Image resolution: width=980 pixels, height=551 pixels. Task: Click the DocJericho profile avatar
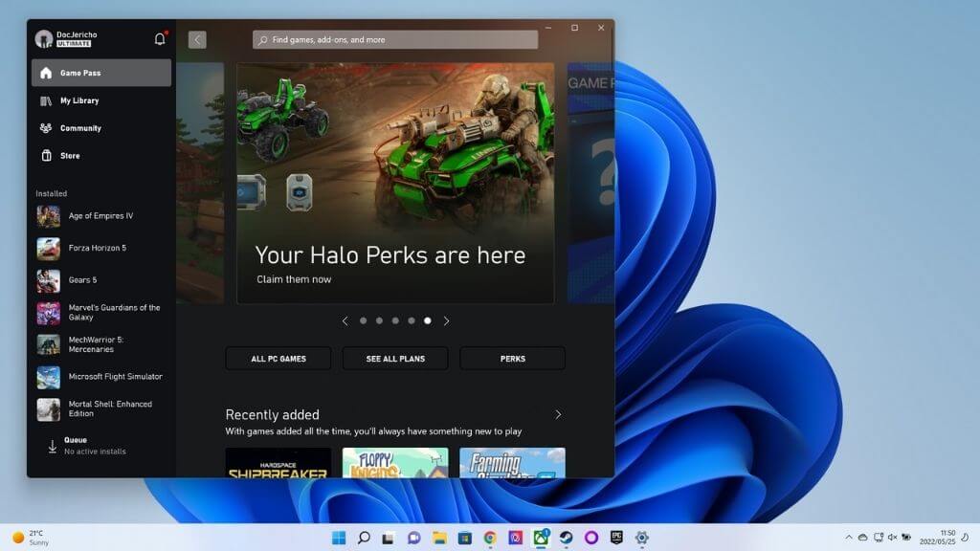click(44, 38)
